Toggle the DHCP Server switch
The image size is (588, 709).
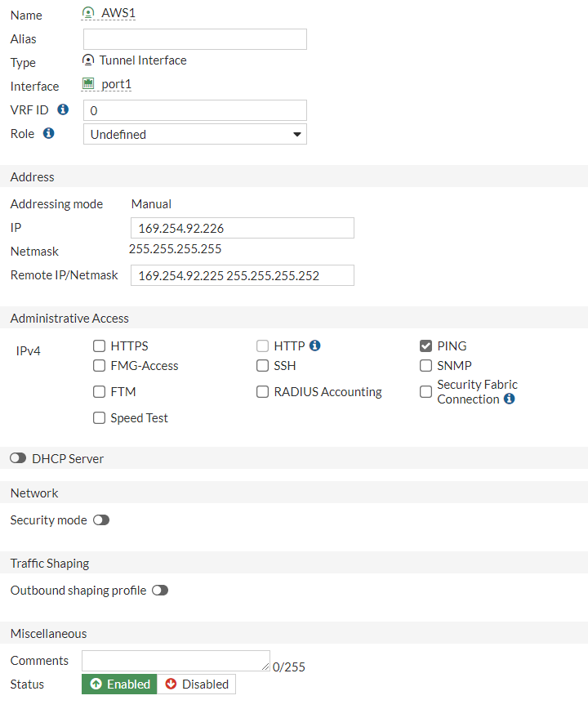pos(18,459)
